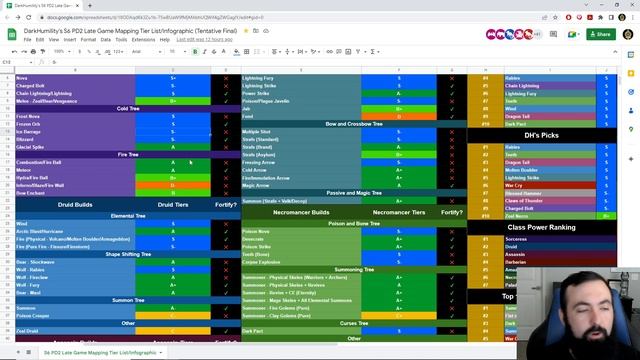
Task: Print the spreadsheet via toolbar printer icon
Action: (33, 52)
